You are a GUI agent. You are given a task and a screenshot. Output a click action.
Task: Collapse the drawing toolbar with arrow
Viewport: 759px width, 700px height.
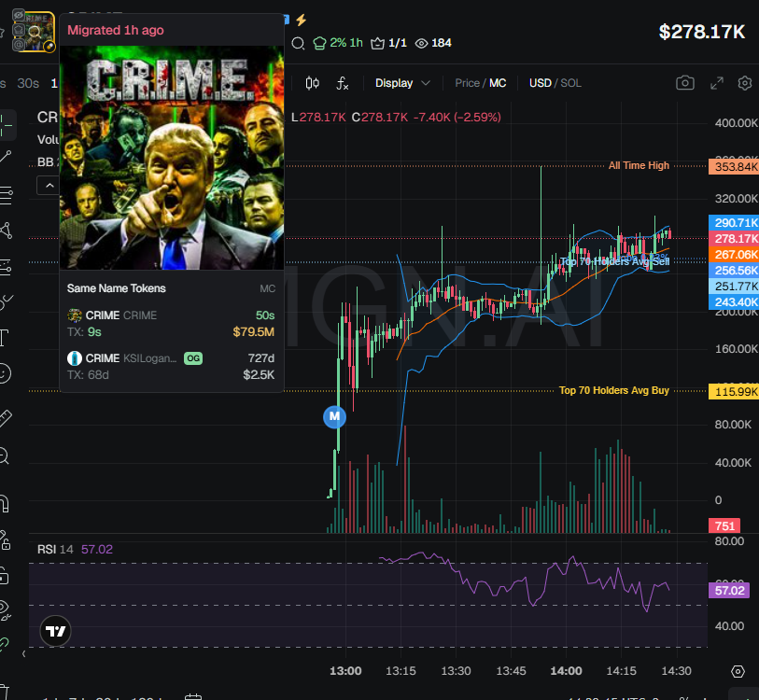tap(24, 654)
